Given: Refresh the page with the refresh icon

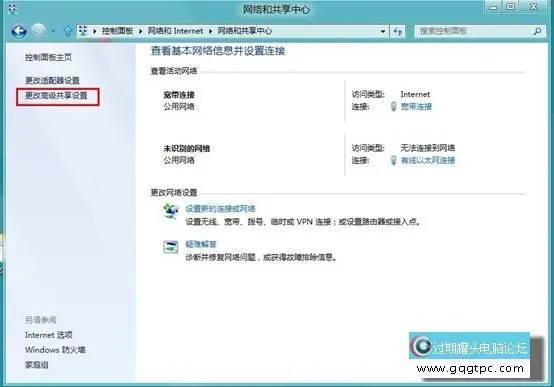Looking at the screenshot, I should click(x=397, y=31).
